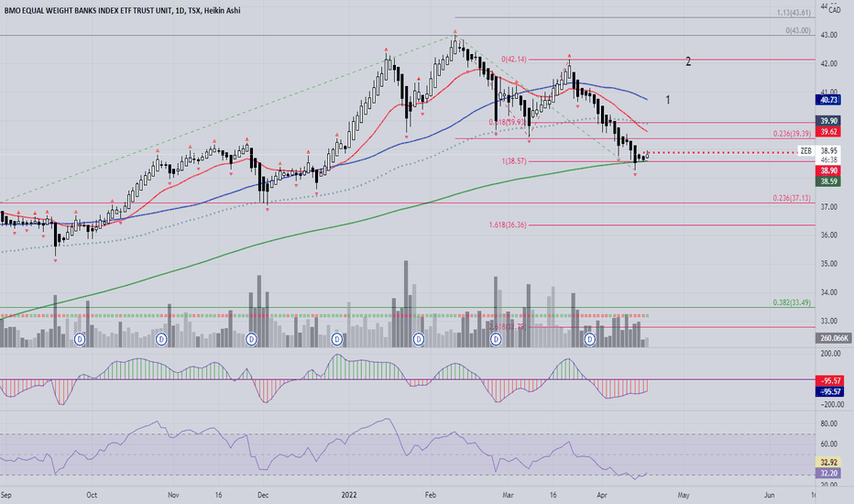Select the chart annotation text 1
This screenshot has width=854, height=504.
click(668, 100)
